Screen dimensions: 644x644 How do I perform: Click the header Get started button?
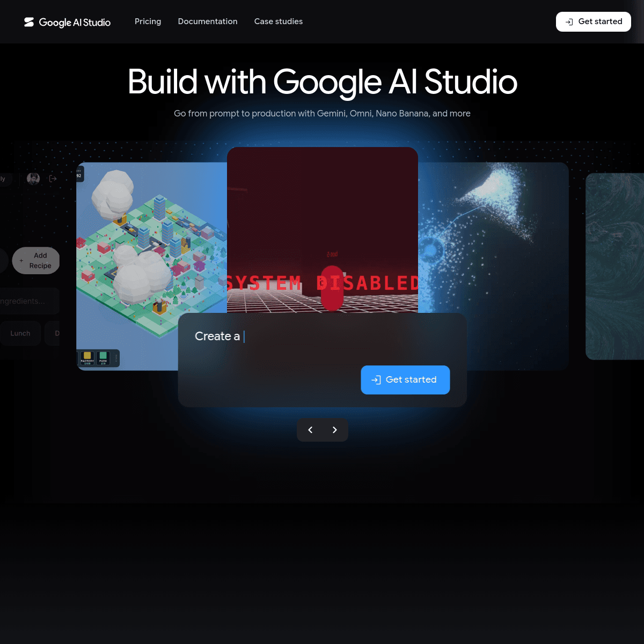tap(594, 21)
